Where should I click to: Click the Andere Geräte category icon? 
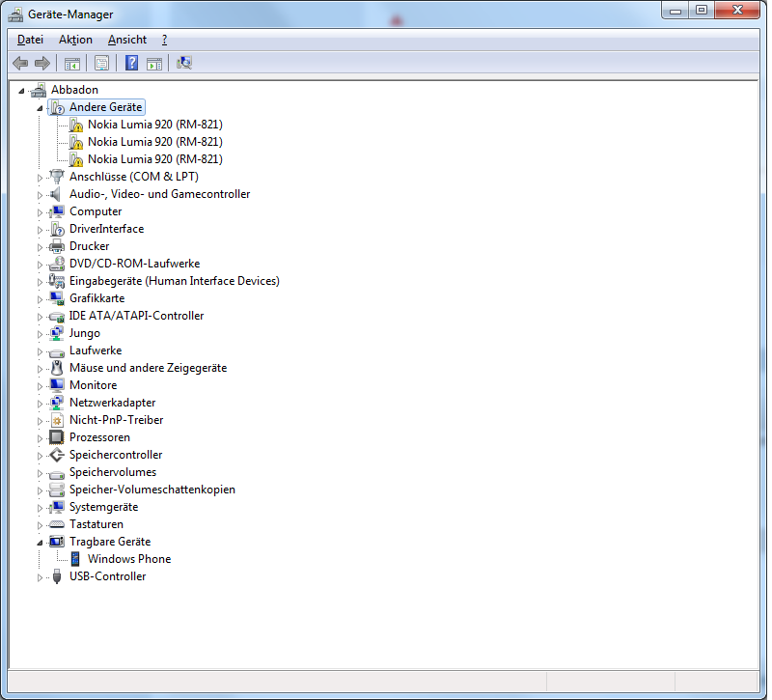click(x=58, y=107)
